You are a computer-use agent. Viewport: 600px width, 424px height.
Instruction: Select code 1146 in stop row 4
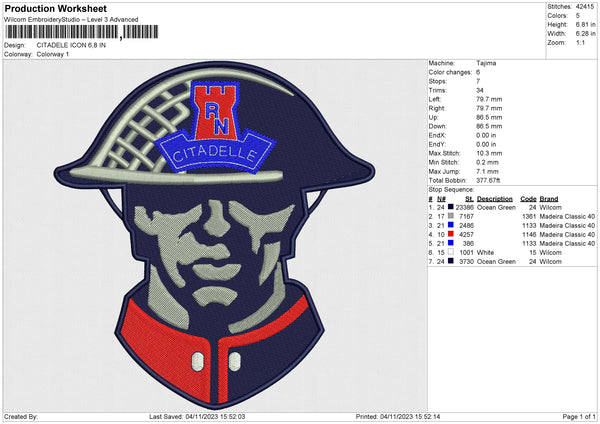[529, 235]
